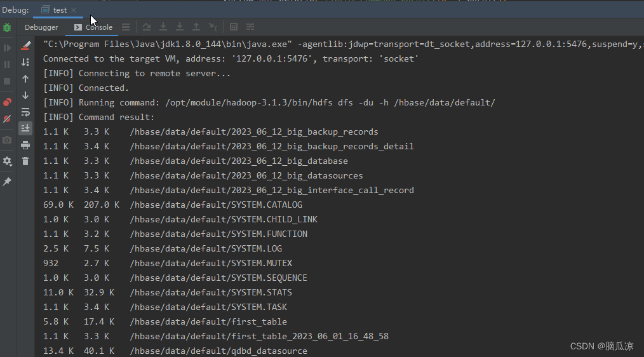Click the SYSTEM.SEQUENCE path

point(218,278)
